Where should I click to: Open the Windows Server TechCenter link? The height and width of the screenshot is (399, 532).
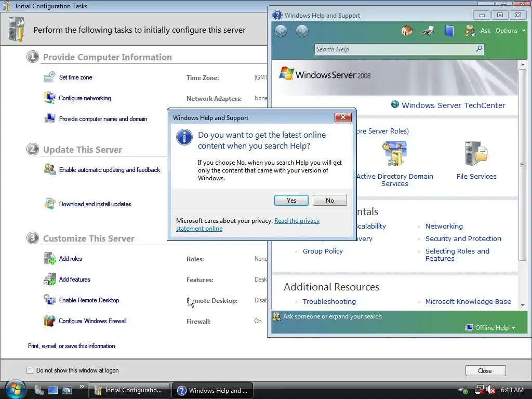(x=453, y=105)
